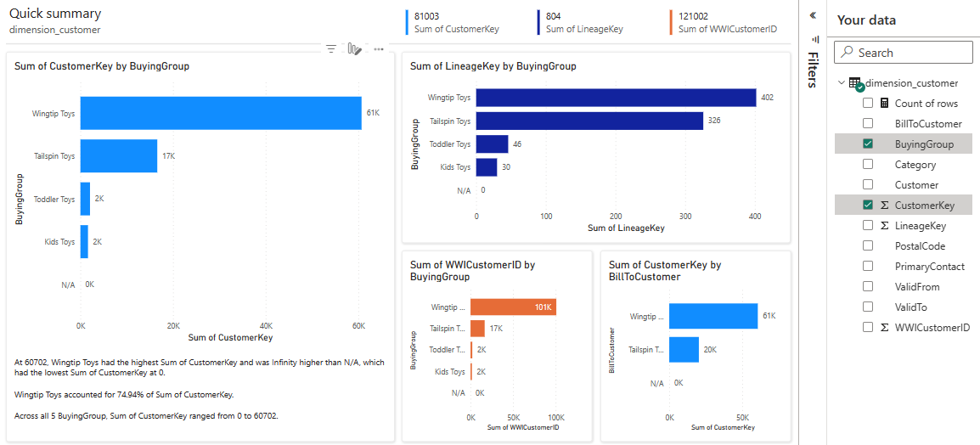Click the filter icon above the CustomerKey chart
The width and height of the screenshot is (980, 445).
331,49
